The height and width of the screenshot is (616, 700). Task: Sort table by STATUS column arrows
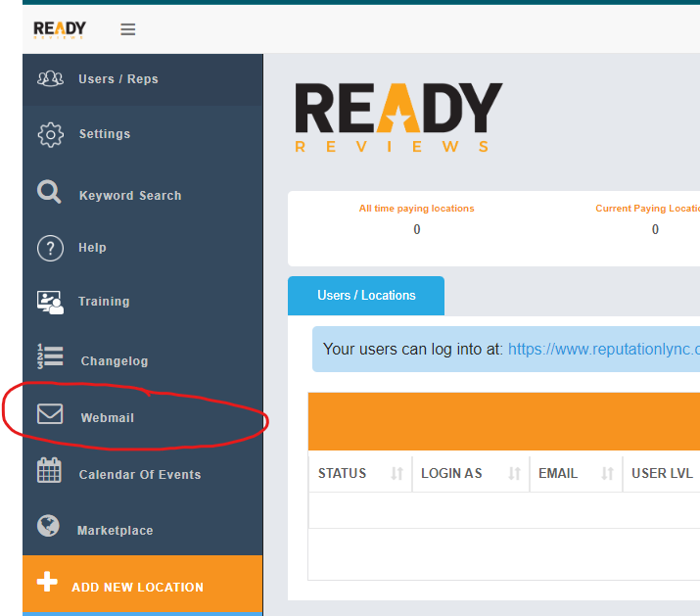click(x=397, y=474)
